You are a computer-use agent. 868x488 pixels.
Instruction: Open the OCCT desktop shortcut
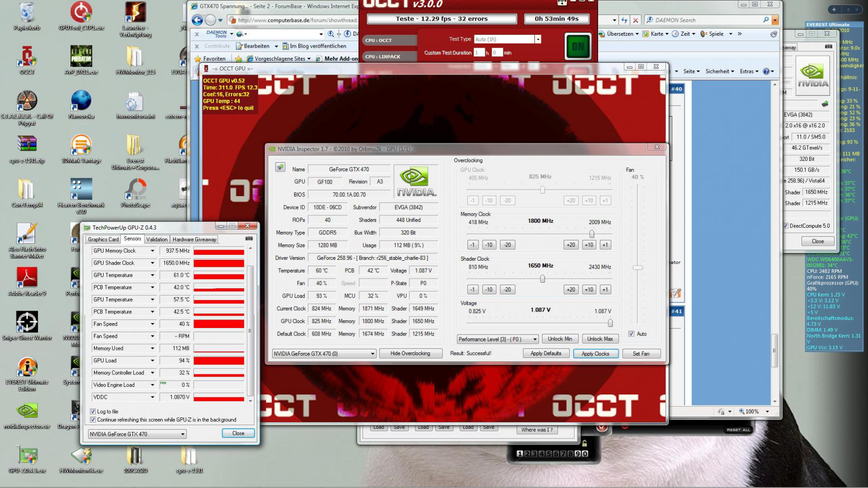coord(27,60)
